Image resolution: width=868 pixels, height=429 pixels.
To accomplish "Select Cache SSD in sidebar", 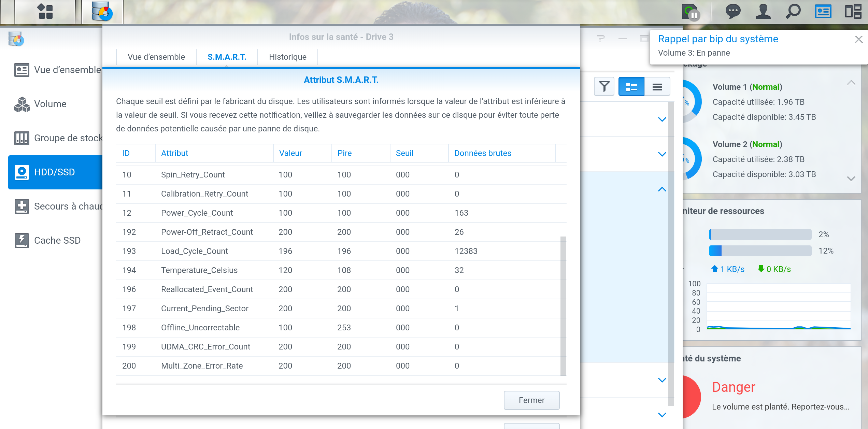I will pos(57,240).
